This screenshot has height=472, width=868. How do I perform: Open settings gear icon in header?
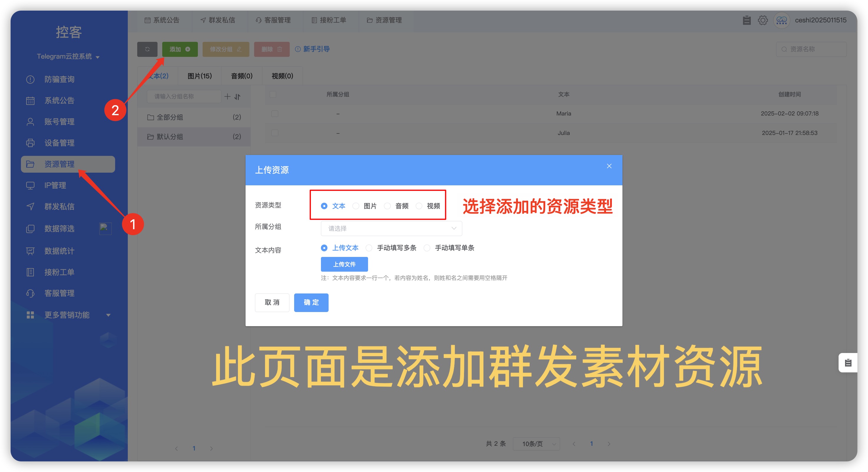click(763, 20)
